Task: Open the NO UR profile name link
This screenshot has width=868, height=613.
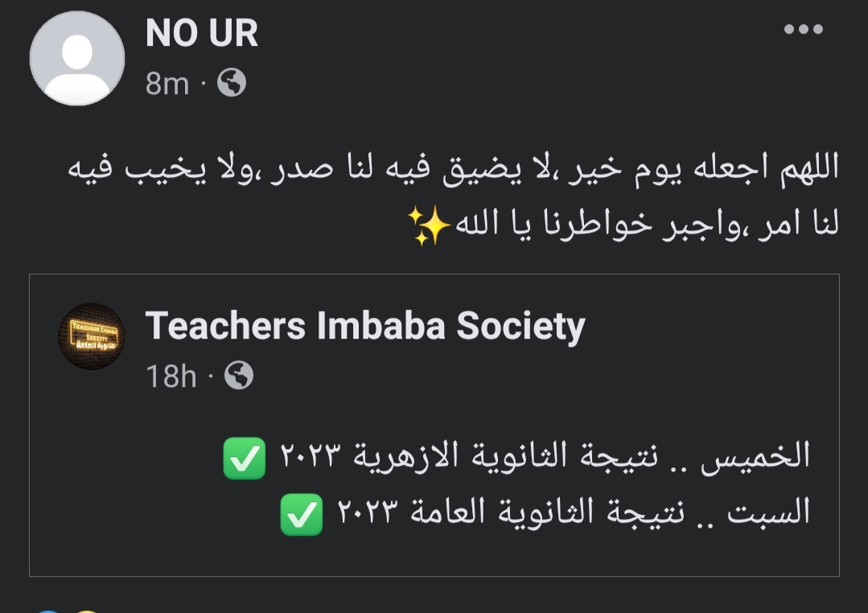Action: click(x=202, y=34)
